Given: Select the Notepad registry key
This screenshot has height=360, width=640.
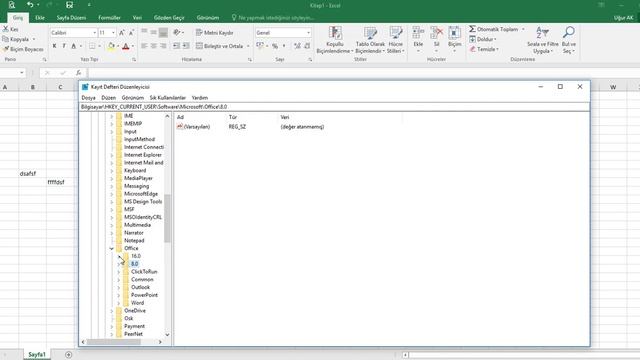Looking at the screenshot, I should click(134, 240).
